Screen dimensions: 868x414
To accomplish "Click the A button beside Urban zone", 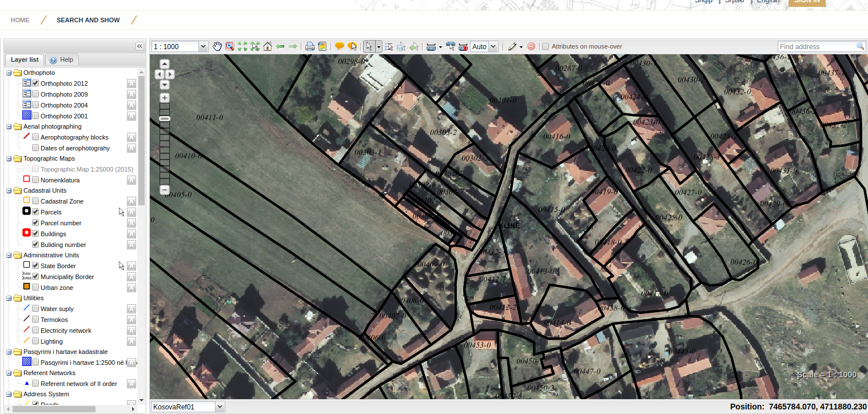I will point(131,288).
